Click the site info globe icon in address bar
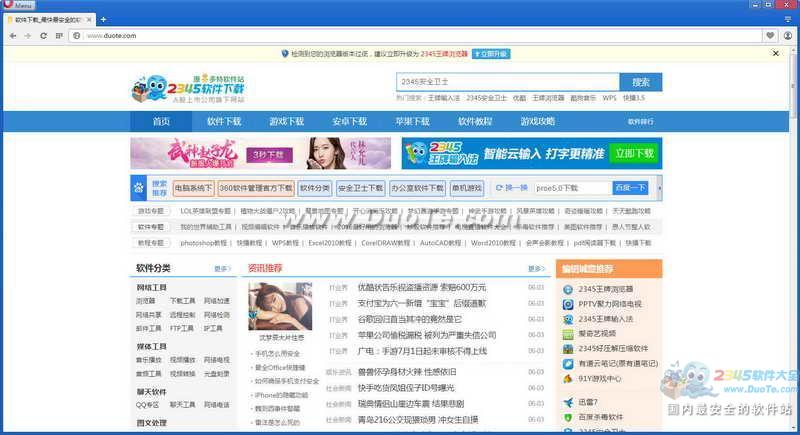This screenshot has height=435, width=800. (77, 36)
